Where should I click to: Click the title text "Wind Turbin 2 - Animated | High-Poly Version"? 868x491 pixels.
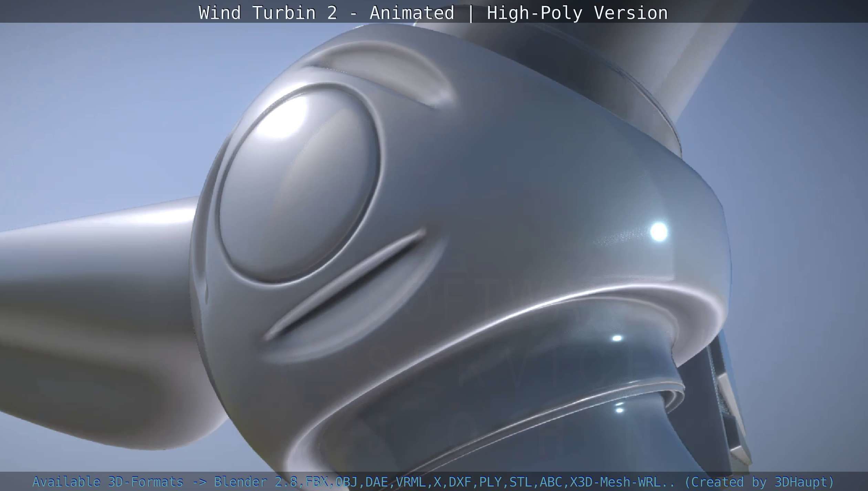(433, 13)
